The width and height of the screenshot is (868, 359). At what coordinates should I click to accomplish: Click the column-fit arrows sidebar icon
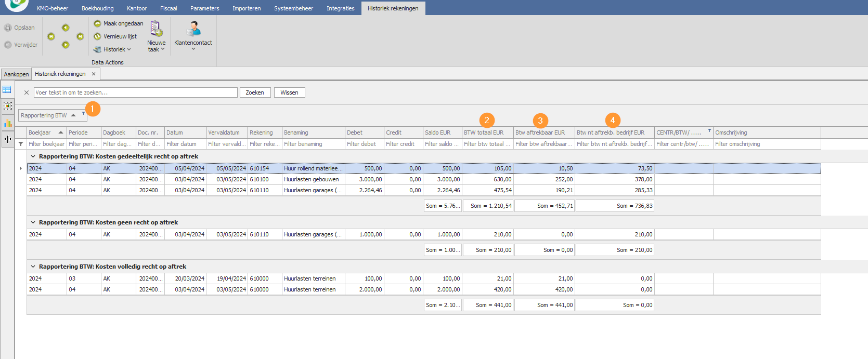pos(7,139)
